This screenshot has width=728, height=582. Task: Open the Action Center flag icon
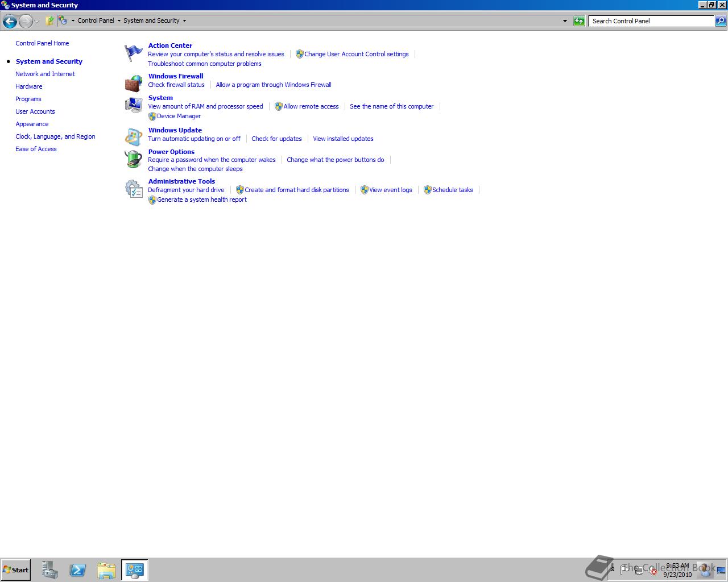[x=134, y=53]
